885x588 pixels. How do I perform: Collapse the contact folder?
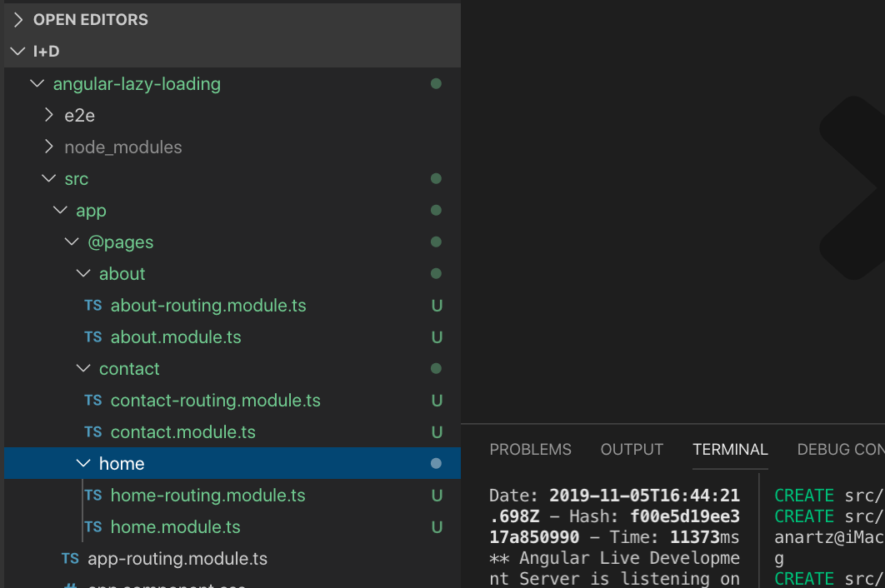click(82, 368)
